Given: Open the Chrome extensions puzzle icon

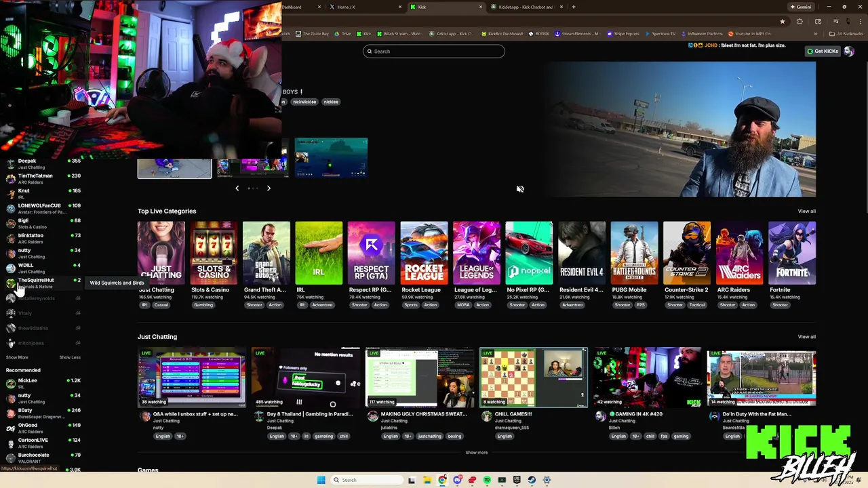Looking at the screenshot, I should (x=799, y=21).
